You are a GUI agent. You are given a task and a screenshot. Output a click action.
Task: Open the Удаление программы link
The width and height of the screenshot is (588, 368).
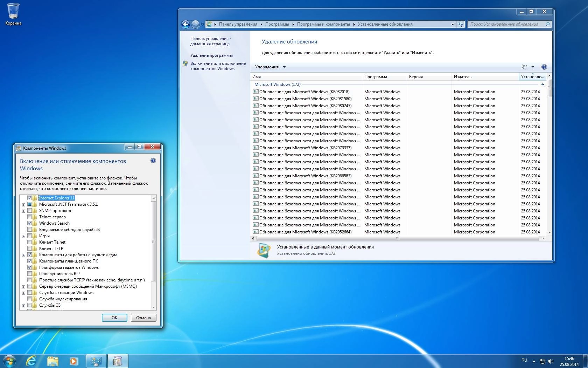[211, 55]
